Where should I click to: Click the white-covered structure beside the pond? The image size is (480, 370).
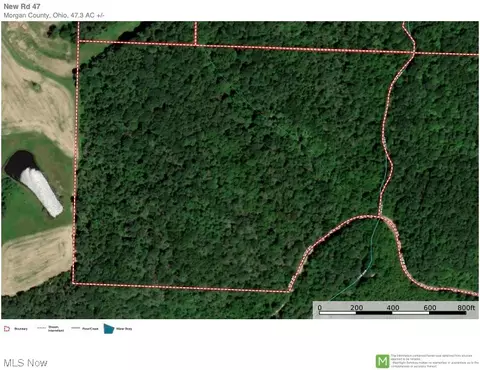pos(41,192)
